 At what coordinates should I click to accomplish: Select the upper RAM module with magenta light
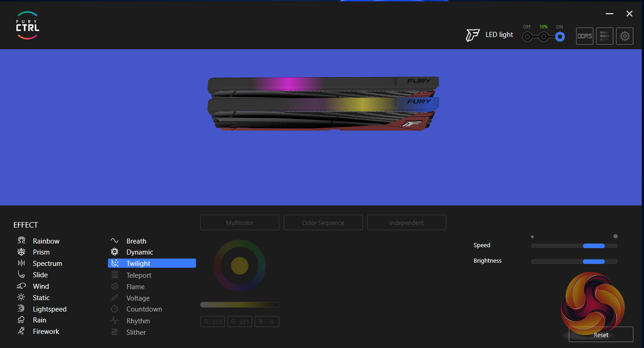323,86
